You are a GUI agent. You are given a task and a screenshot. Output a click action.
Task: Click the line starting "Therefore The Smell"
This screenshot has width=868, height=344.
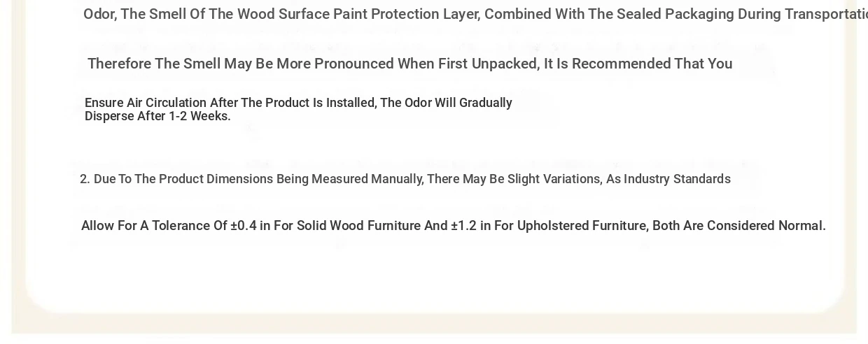tap(409, 64)
